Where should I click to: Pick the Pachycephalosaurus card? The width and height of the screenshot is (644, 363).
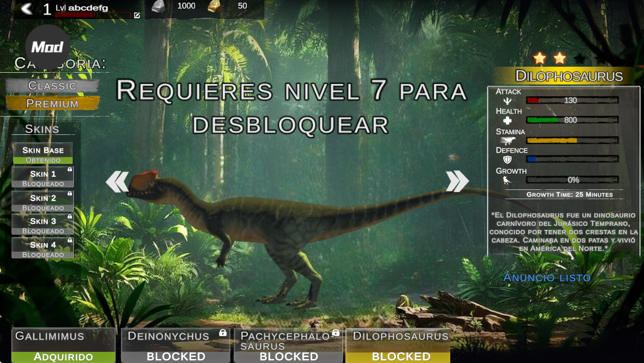pos(289,345)
